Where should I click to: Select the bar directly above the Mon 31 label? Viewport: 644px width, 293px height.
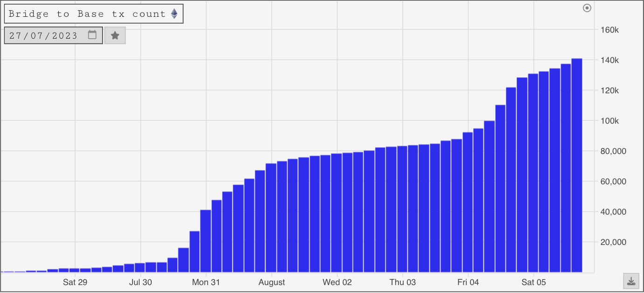pos(205,241)
